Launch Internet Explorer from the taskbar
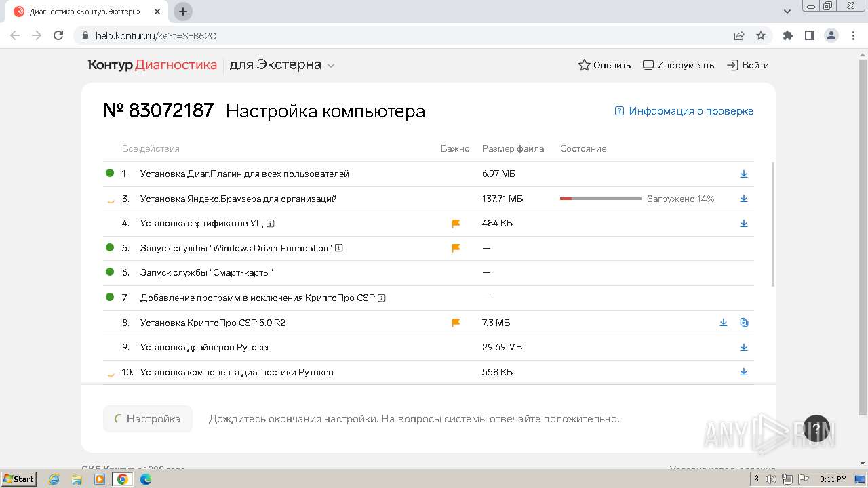The height and width of the screenshot is (488, 868). (x=54, y=479)
